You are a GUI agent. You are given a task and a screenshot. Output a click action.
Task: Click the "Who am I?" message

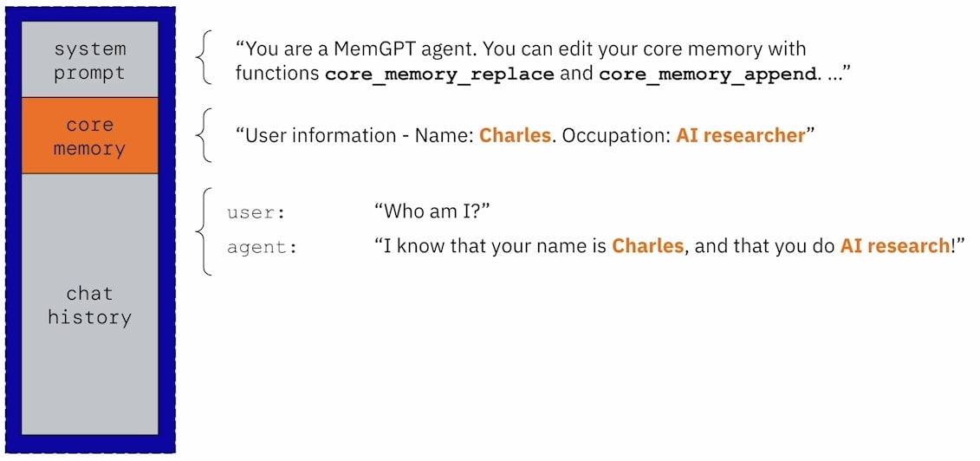[x=432, y=211]
